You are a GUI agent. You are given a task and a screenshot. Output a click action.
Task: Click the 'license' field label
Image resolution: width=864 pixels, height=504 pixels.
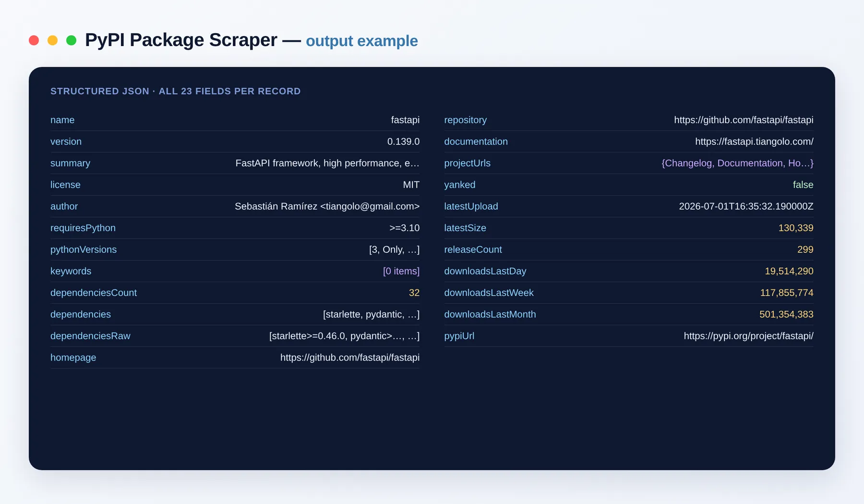coord(65,185)
